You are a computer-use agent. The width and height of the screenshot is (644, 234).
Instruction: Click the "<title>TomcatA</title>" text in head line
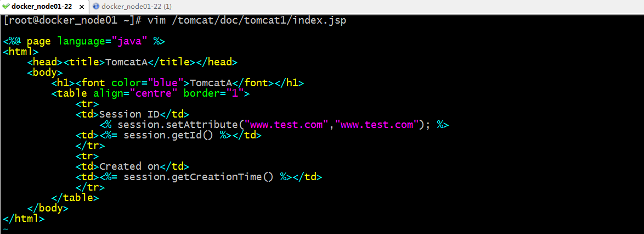130,63
